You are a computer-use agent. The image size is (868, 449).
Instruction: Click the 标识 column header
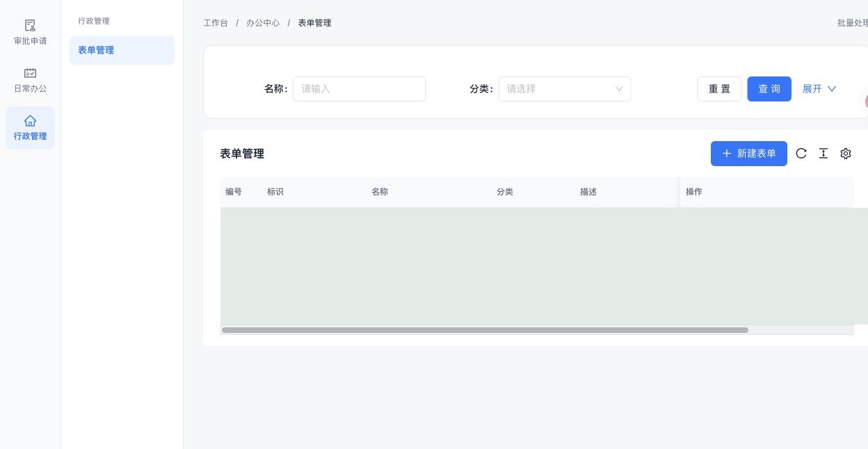tap(275, 192)
